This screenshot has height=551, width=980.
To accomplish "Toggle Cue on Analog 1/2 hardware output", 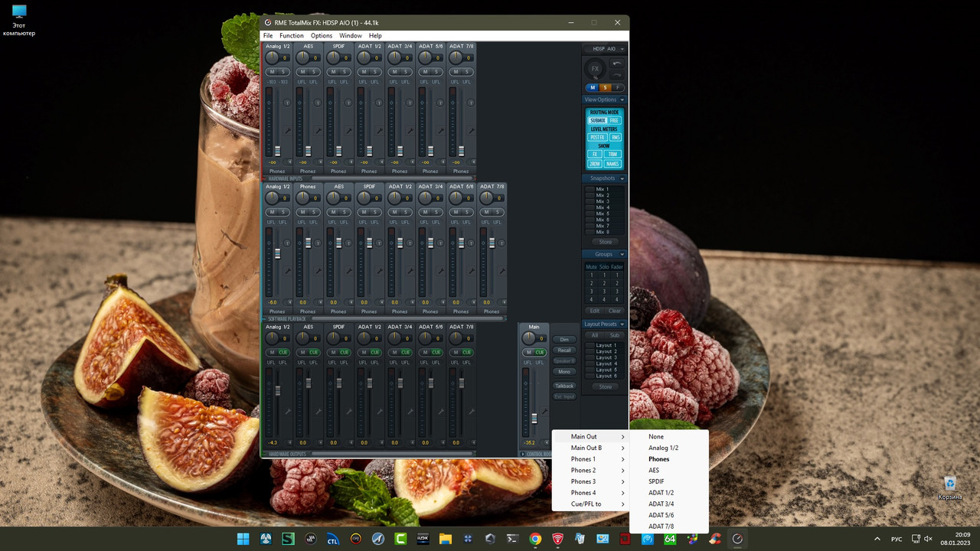I will [x=283, y=352].
